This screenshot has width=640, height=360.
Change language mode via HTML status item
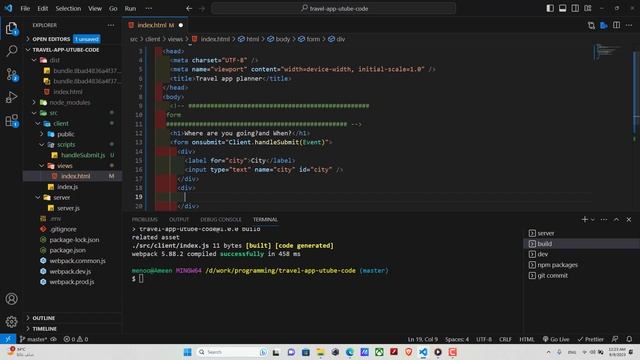527,339
